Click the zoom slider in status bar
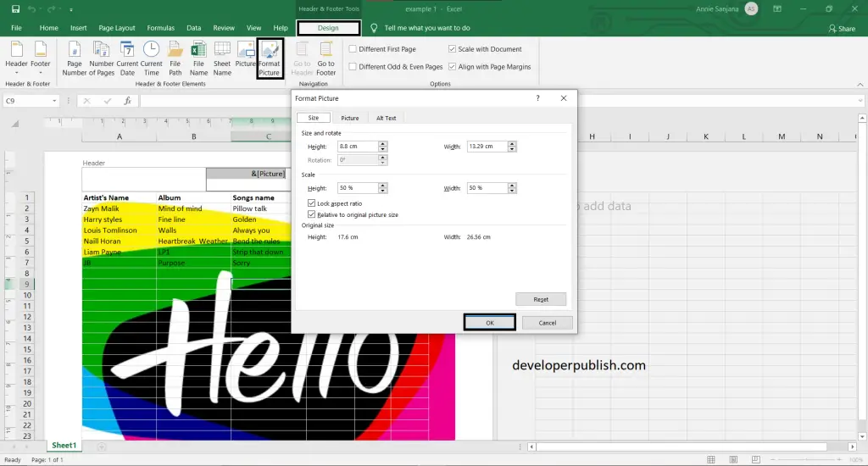Image resolution: width=868 pixels, height=466 pixels. click(x=806, y=460)
